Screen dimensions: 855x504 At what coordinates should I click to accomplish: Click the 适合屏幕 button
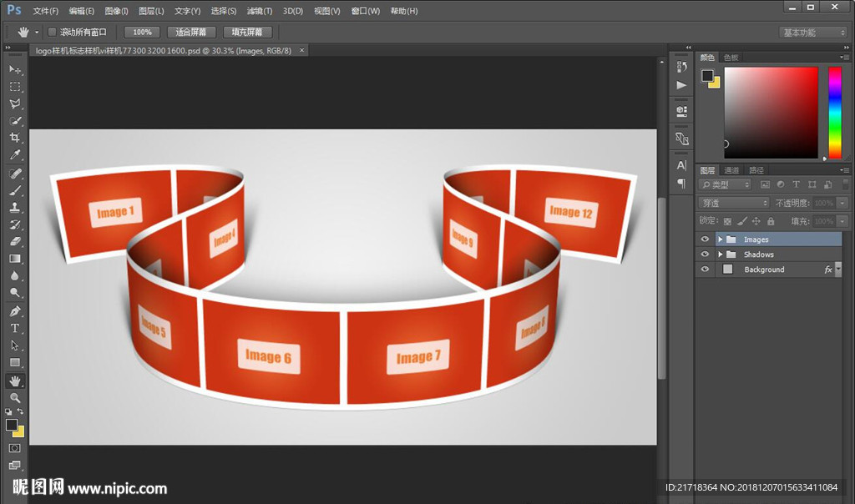[x=191, y=32]
